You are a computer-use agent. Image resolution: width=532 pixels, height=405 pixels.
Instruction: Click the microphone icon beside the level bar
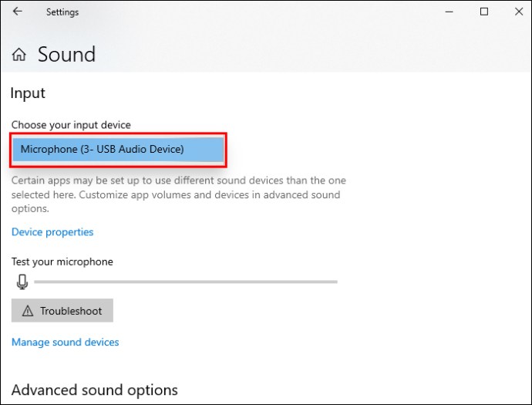click(22, 282)
